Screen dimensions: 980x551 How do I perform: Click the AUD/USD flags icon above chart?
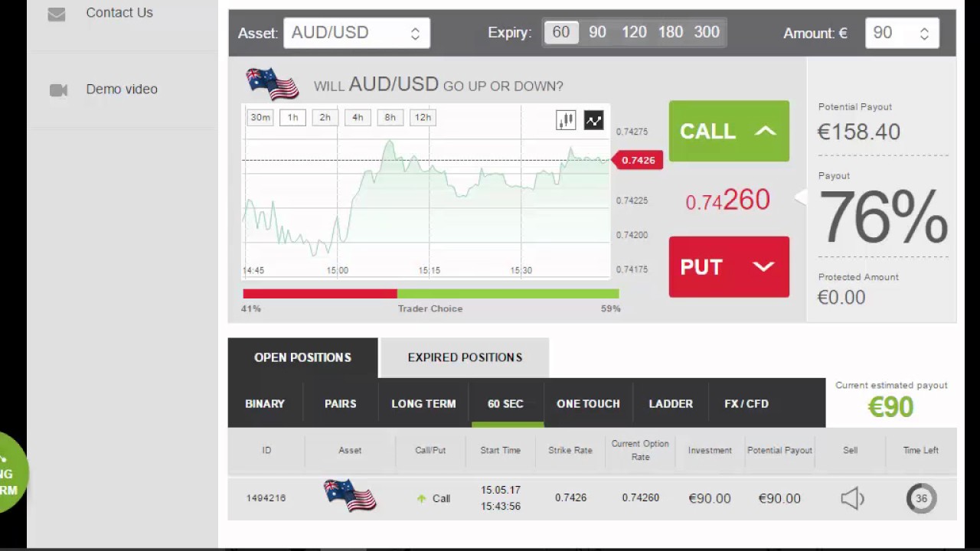(x=272, y=84)
